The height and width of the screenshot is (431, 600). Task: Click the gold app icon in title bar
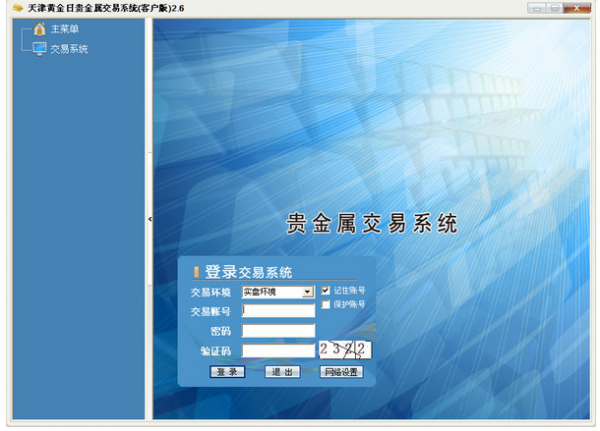[x=18, y=8]
